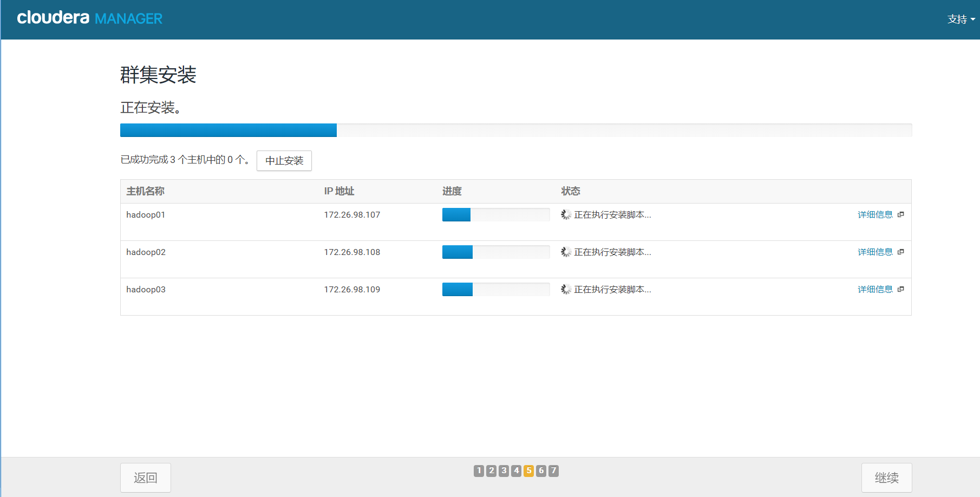Click the 状态 column header
Image resolution: width=980 pixels, height=497 pixels.
571,191
